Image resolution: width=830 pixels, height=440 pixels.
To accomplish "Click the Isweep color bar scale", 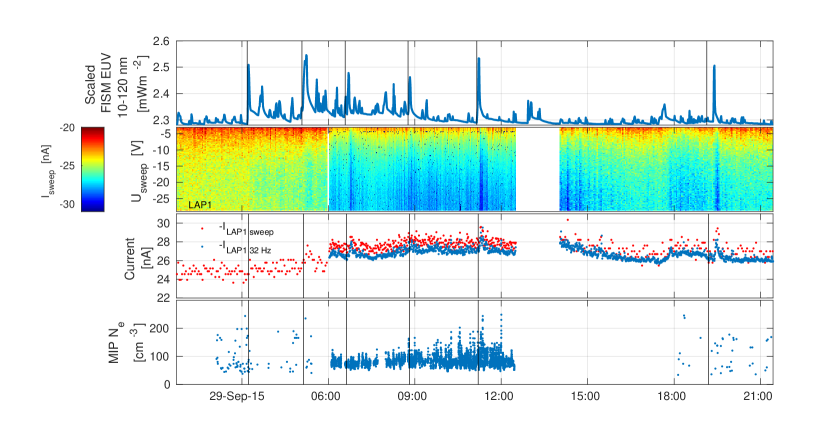I will tap(93, 169).
